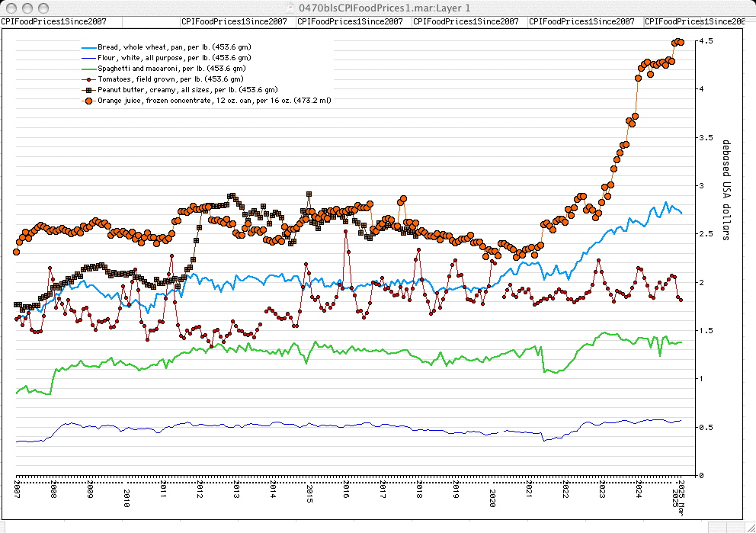Click the 2019 x-axis year label
756x533 pixels.
(x=456, y=489)
